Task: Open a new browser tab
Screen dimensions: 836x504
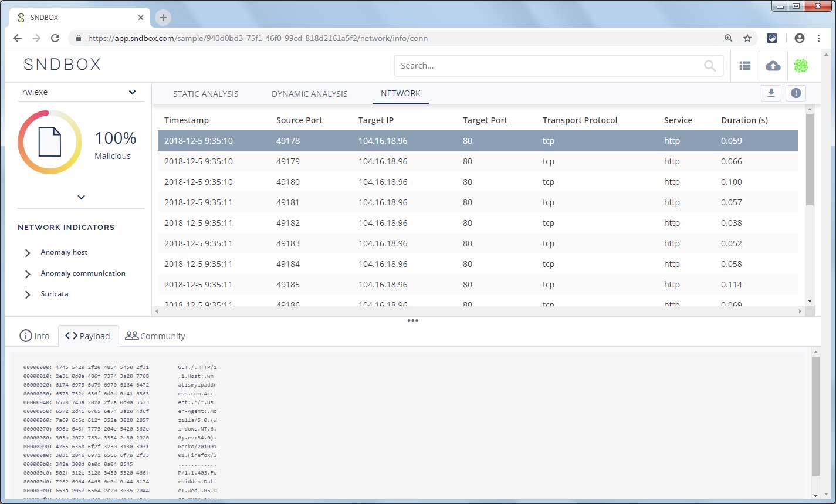Action: [163, 18]
